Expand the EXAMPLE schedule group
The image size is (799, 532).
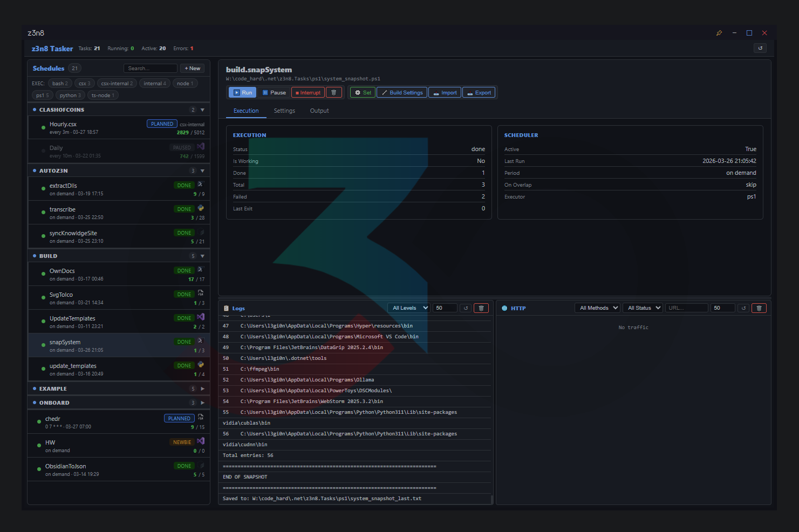[x=202, y=388]
